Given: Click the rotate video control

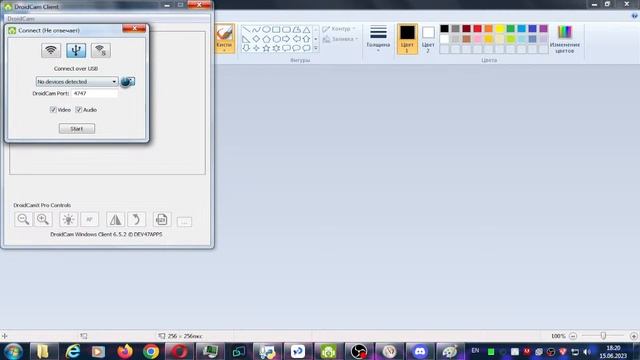Looking at the screenshot, I should point(136,220).
